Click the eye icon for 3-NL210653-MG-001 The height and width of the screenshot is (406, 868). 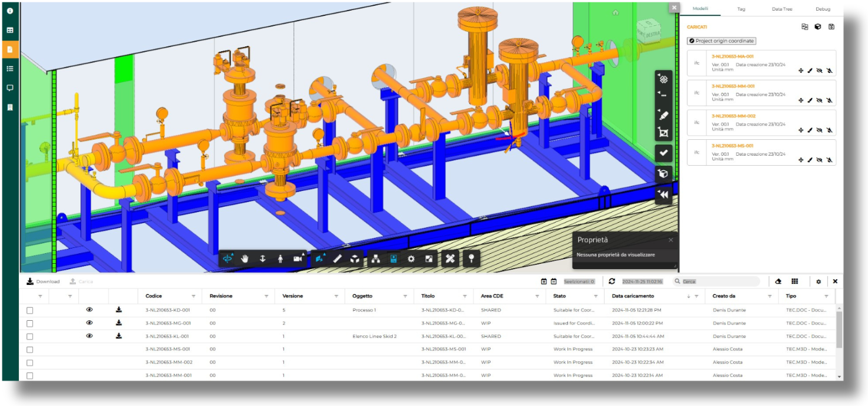coord(89,323)
